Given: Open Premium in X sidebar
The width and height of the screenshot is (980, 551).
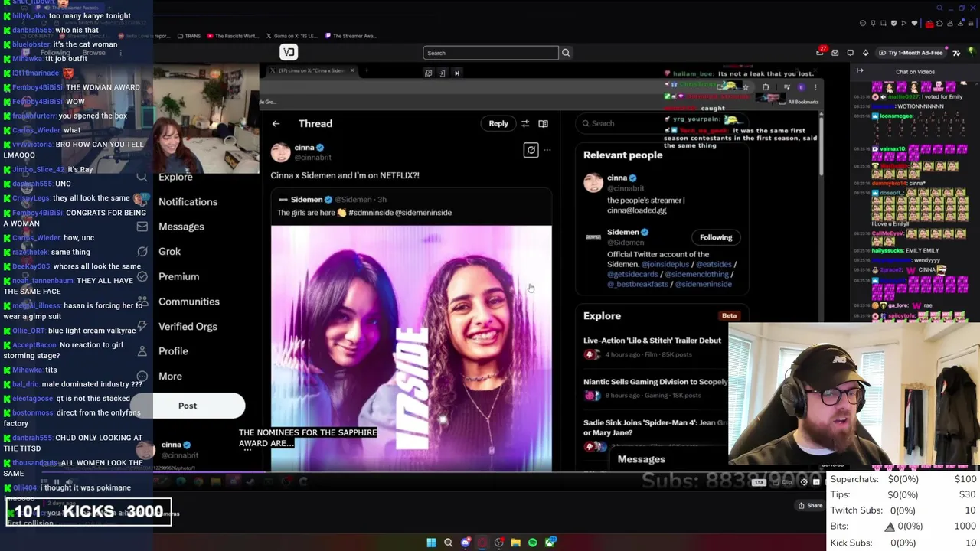Looking at the screenshot, I should (178, 276).
